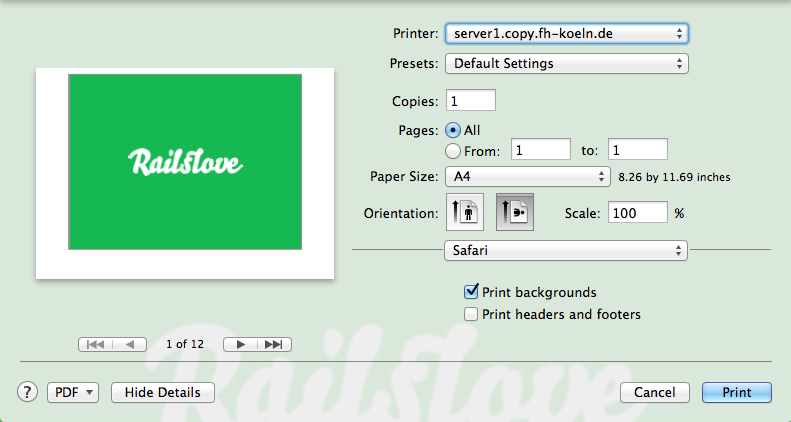This screenshot has height=422, width=791.
Task: Go to previous preview page
Action: coord(130,344)
